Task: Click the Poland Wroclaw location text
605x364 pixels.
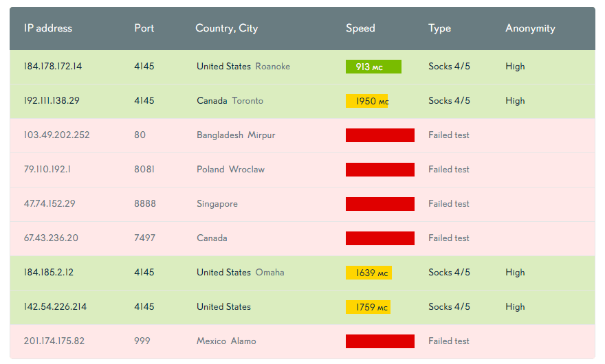Action: click(x=231, y=169)
